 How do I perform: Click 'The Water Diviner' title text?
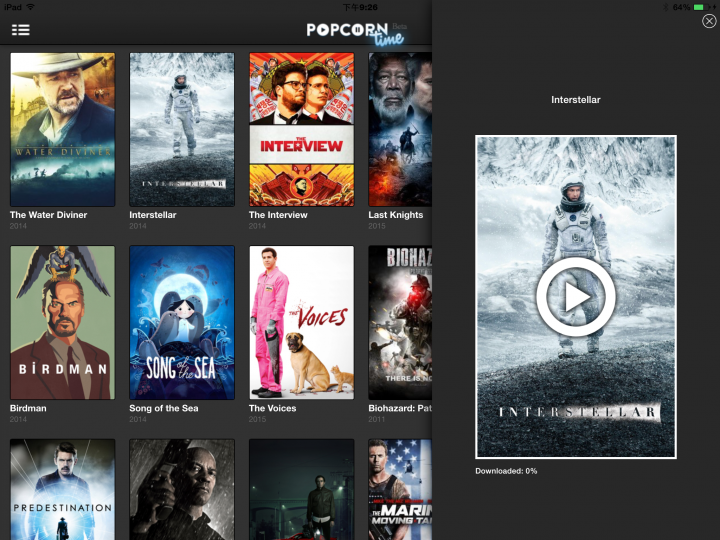pos(48,215)
